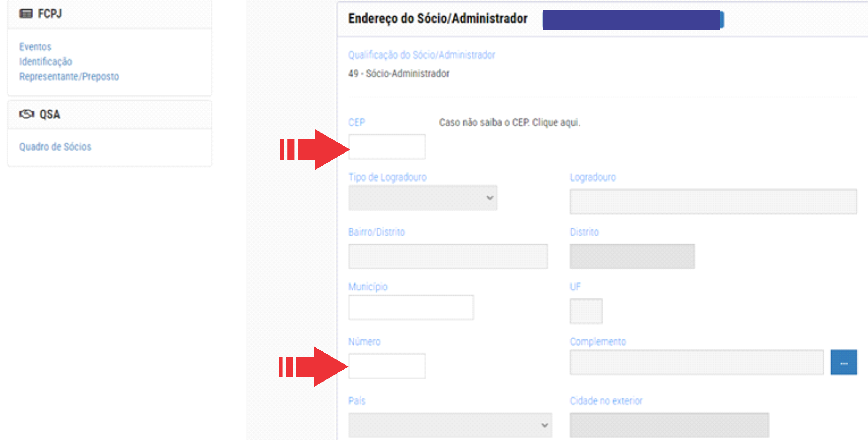Image resolution: width=868 pixels, height=440 pixels.
Task: Click the QSA handshake icon
Action: (26, 114)
